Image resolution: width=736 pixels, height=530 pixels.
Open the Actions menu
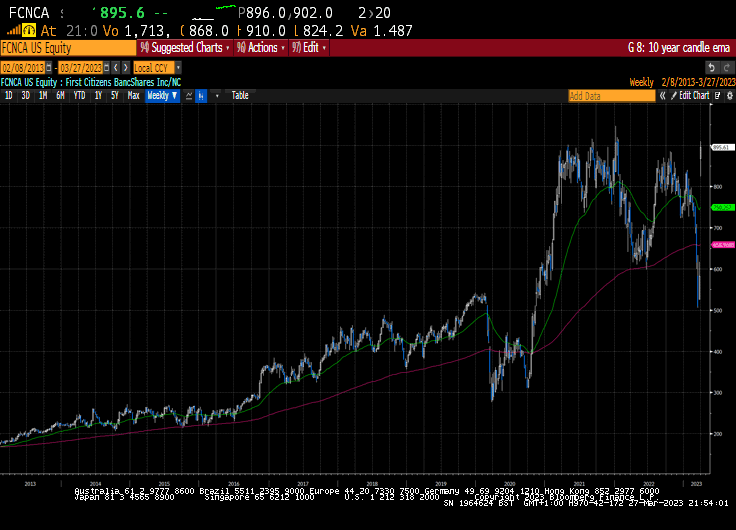261,47
